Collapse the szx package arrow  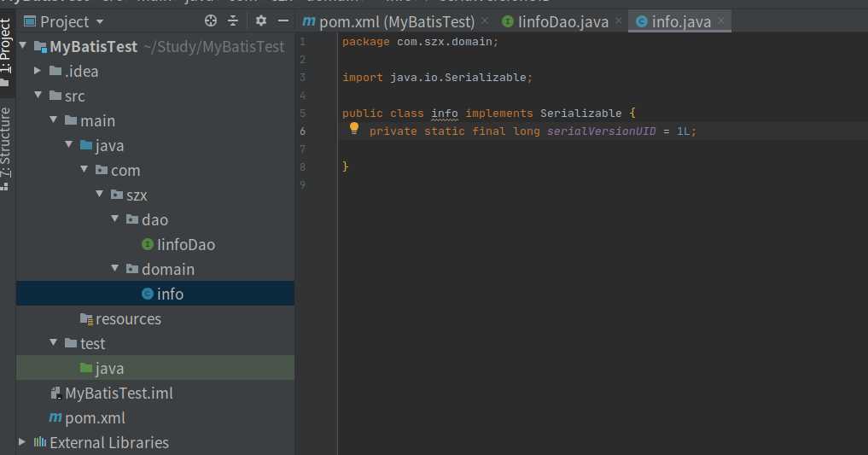pos(100,194)
